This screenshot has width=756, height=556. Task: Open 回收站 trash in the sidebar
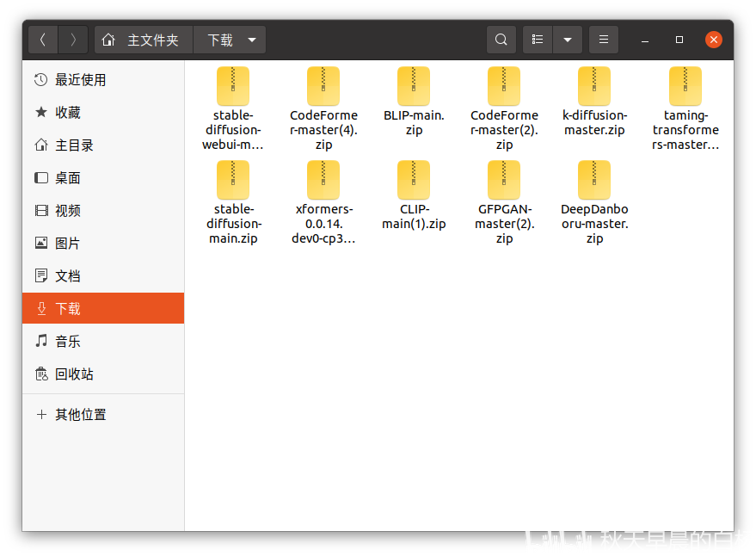103,374
